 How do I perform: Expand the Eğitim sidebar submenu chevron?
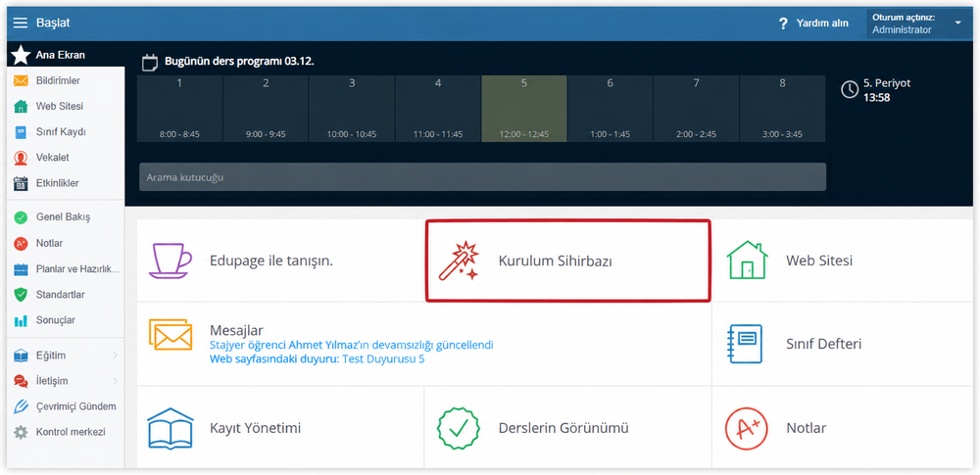(x=115, y=356)
